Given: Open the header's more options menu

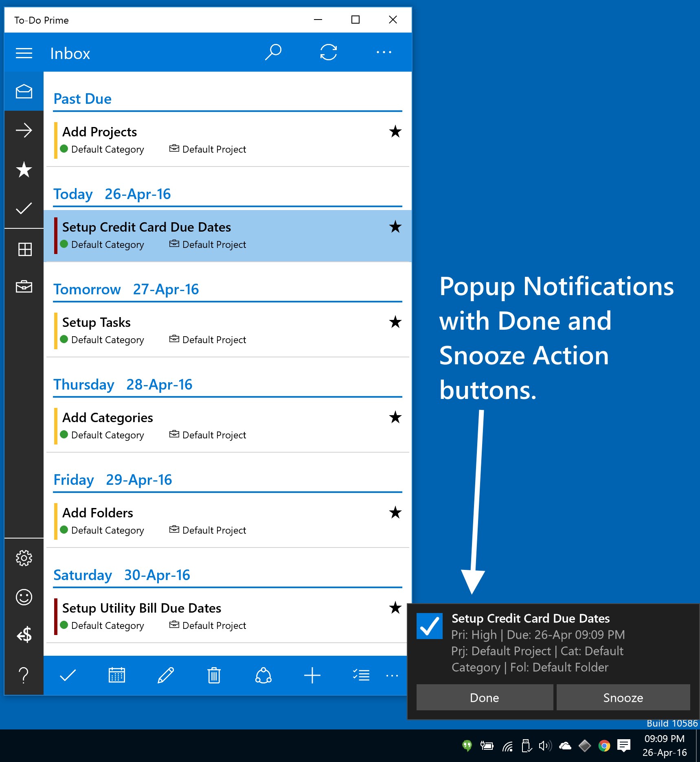Looking at the screenshot, I should coord(384,52).
